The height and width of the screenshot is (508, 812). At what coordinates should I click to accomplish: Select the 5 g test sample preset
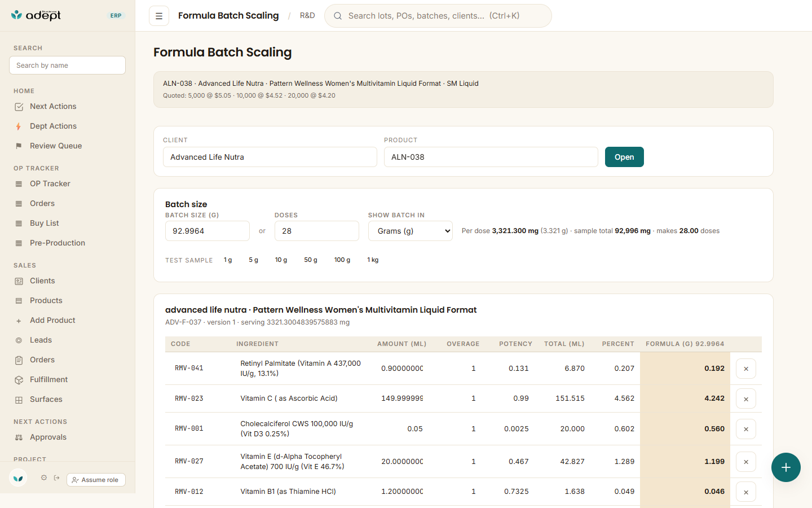pos(254,260)
